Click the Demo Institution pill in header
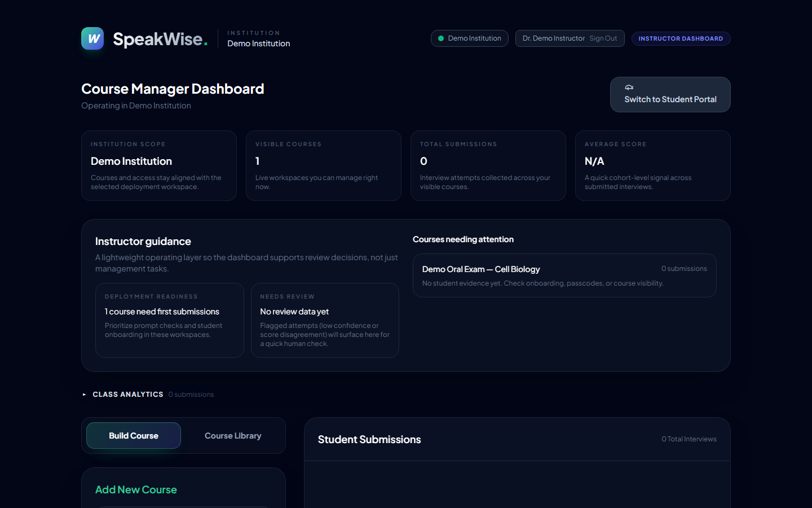Image resolution: width=812 pixels, height=508 pixels. 470,38
